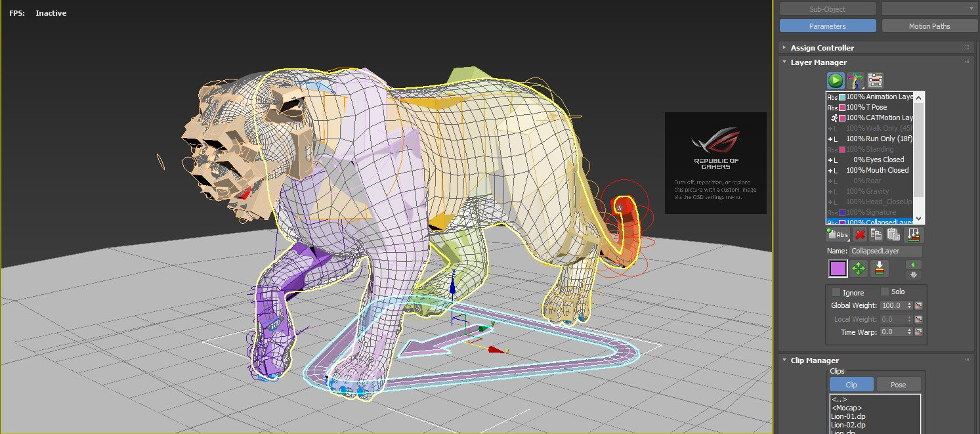This screenshot has height=434, width=980.
Task: Toggle the Global Weight curve button
Action: (918, 305)
